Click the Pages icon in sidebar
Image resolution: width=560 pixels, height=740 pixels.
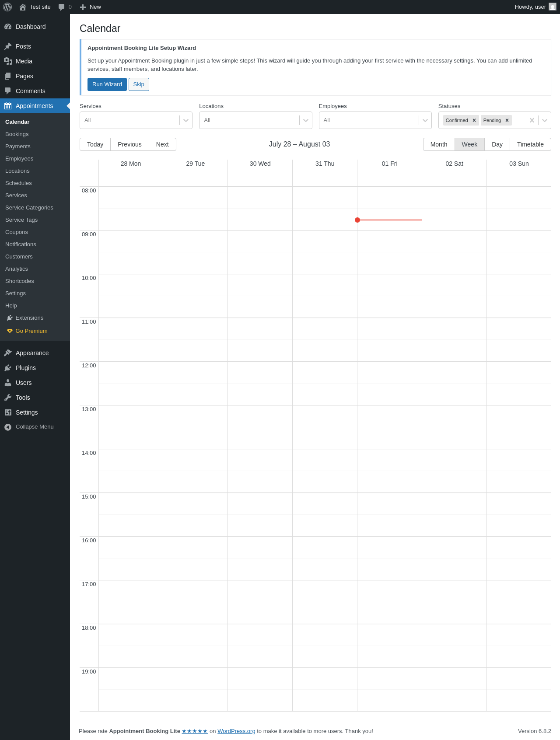click(8, 76)
